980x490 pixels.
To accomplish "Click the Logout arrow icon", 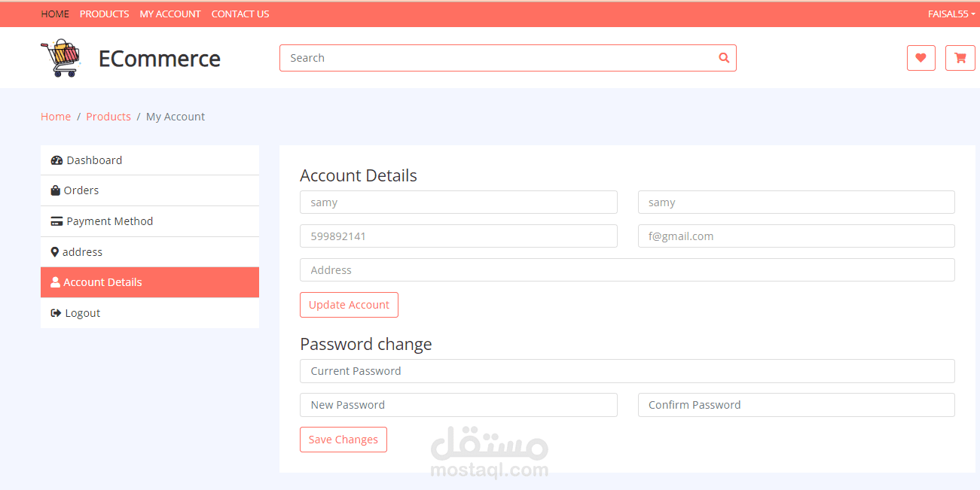I will (56, 313).
